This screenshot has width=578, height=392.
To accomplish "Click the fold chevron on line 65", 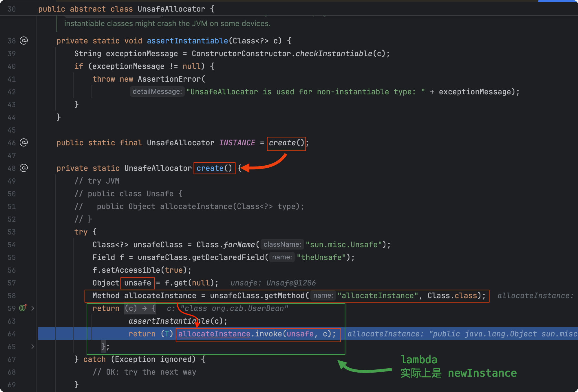I will tap(33, 347).
